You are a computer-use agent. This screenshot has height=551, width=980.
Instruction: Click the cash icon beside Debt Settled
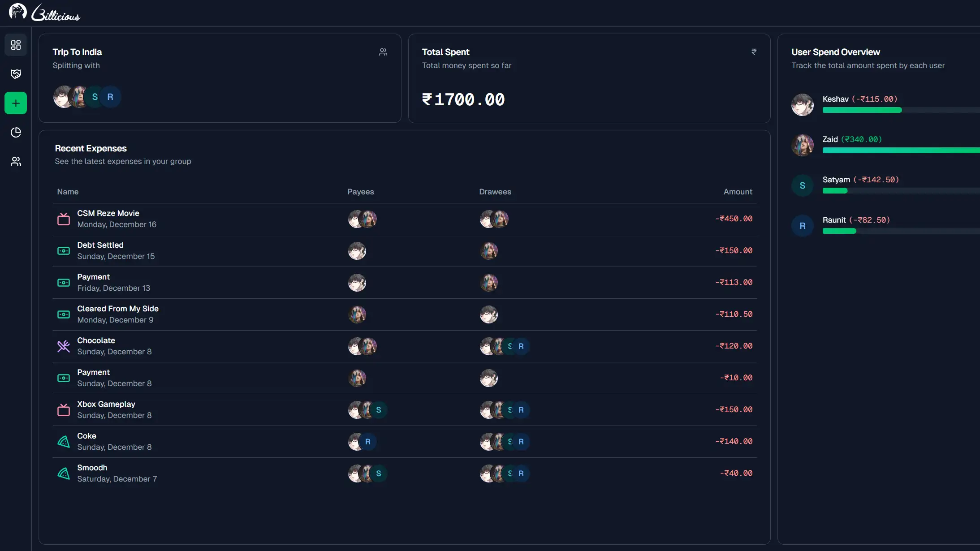tap(64, 250)
